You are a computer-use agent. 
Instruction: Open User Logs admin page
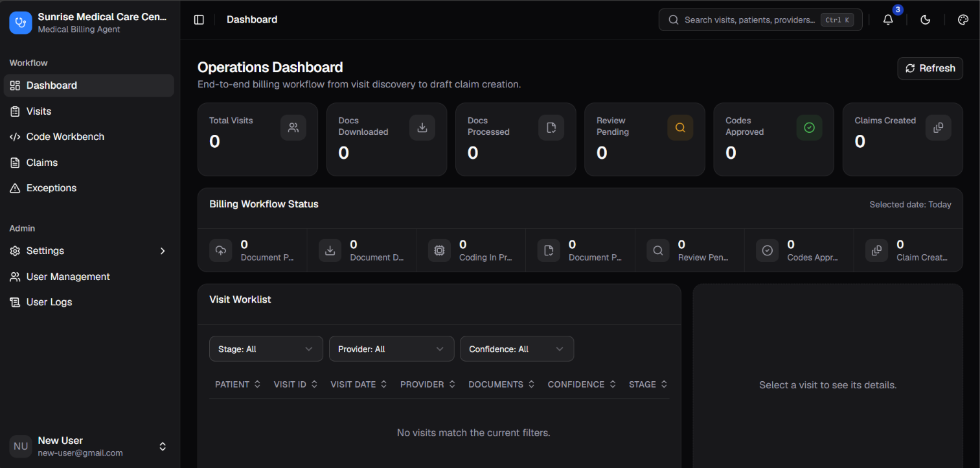[x=89, y=302]
